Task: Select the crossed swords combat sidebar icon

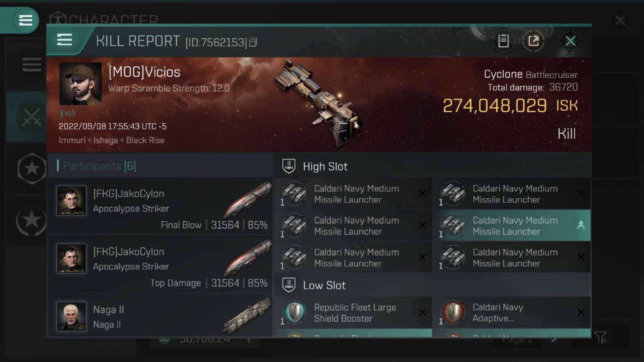Action: click(31, 117)
